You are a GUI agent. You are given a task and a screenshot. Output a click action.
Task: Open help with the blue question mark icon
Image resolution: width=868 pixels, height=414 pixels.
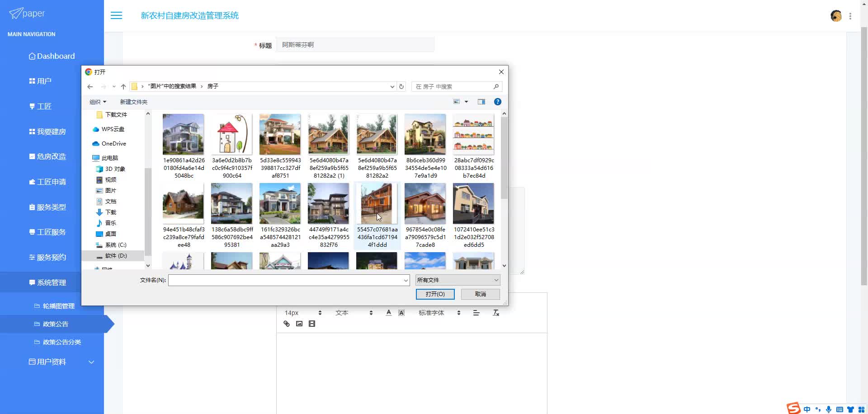coord(498,101)
